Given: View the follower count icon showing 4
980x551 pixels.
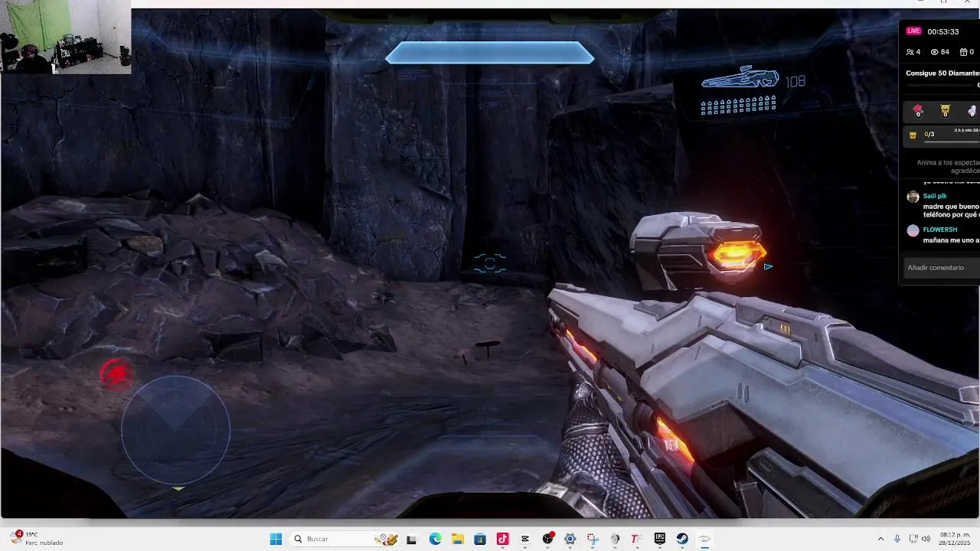Looking at the screenshot, I should (x=913, y=52).
